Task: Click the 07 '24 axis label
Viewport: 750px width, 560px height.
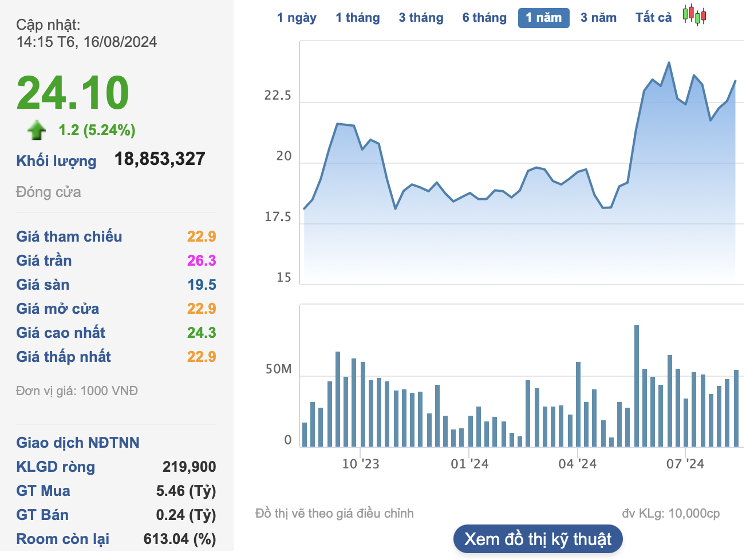Action: 685,464
